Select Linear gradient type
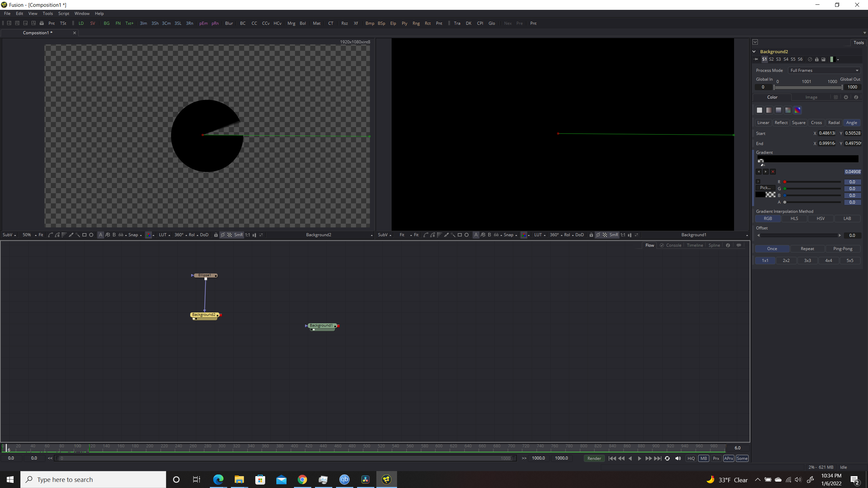Viewport: 868px width, 488px height. pos(763,123)
